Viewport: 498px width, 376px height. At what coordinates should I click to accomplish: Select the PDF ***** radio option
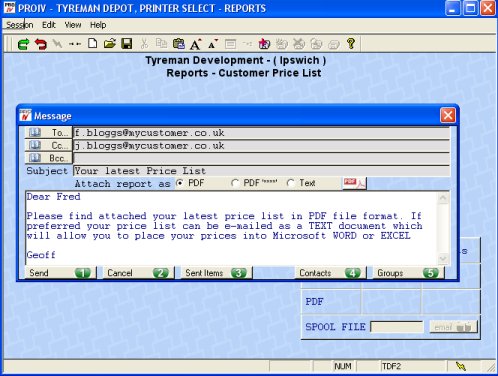tap(235, 183)
